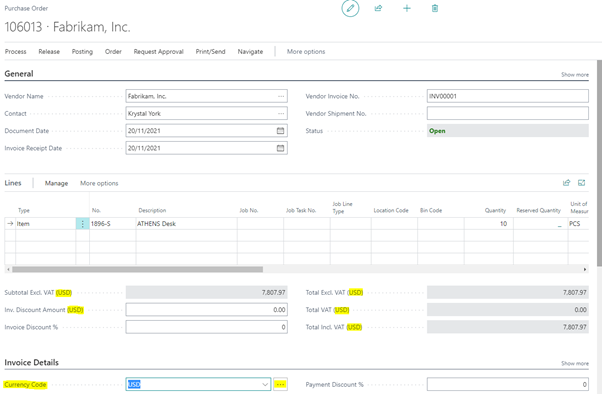The height and width of the screenshot is (394, 602).
Task: Click Contact field lookup ellipsis
Action: point(281,113)
